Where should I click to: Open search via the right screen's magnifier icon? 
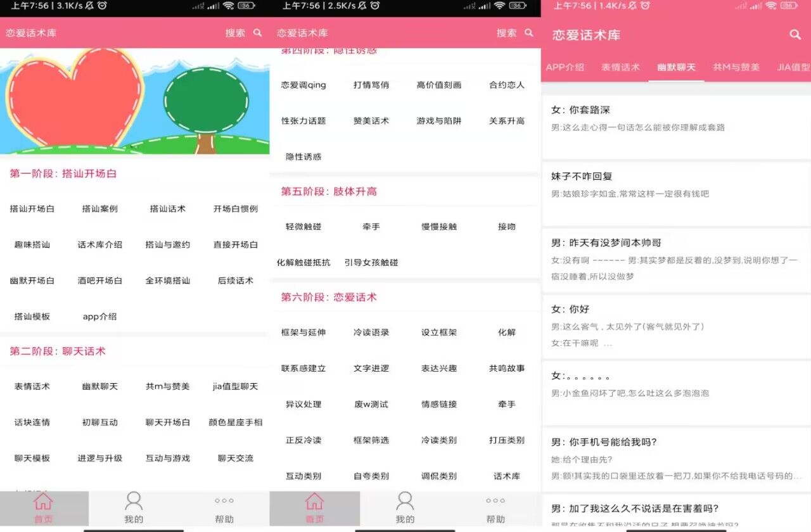click(795, 35)
